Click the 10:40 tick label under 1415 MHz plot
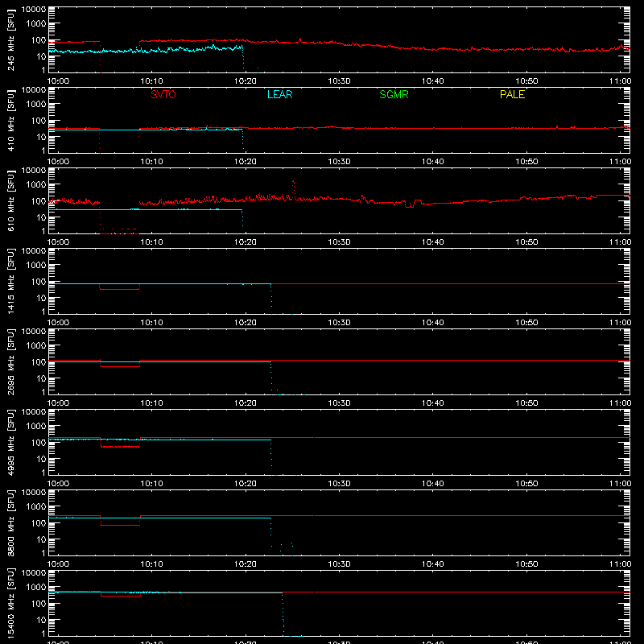 point(433,323)
